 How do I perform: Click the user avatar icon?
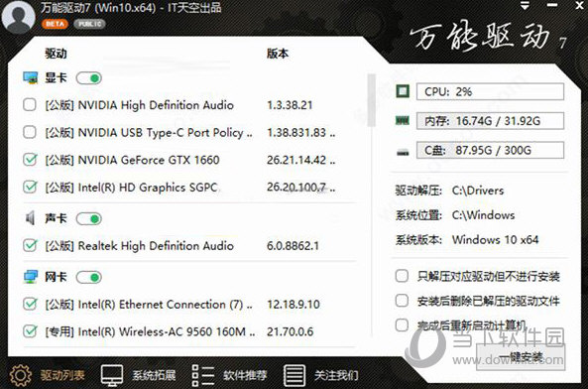[x=18, y=18]
